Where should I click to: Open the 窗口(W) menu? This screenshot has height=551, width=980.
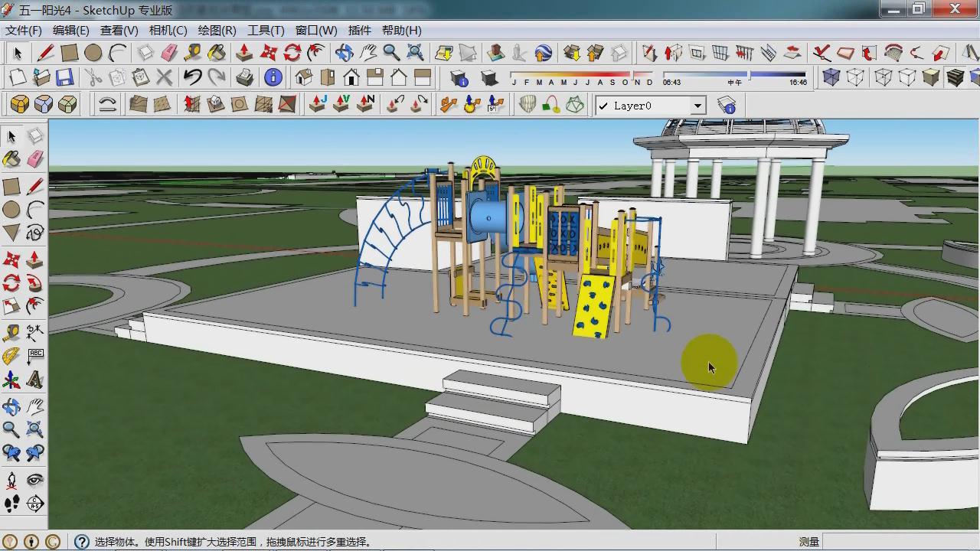(x=316, y=30)
